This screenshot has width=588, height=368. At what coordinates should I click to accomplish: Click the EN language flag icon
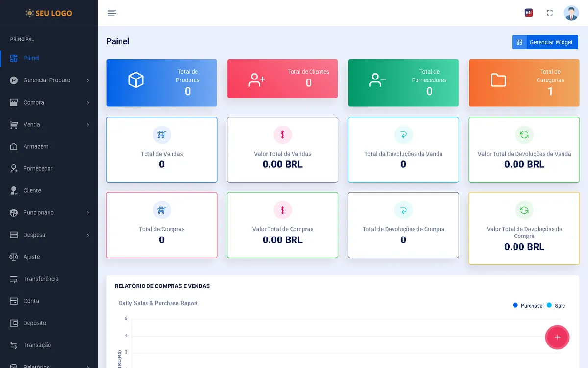click(x=529, y=13)
